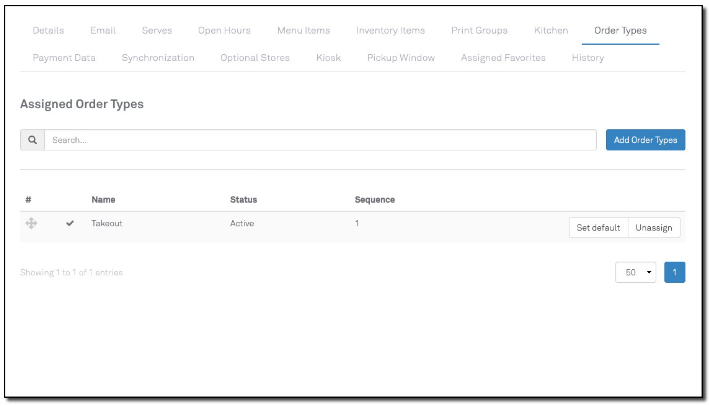Select the Payment Data tab

coord(64,58)
